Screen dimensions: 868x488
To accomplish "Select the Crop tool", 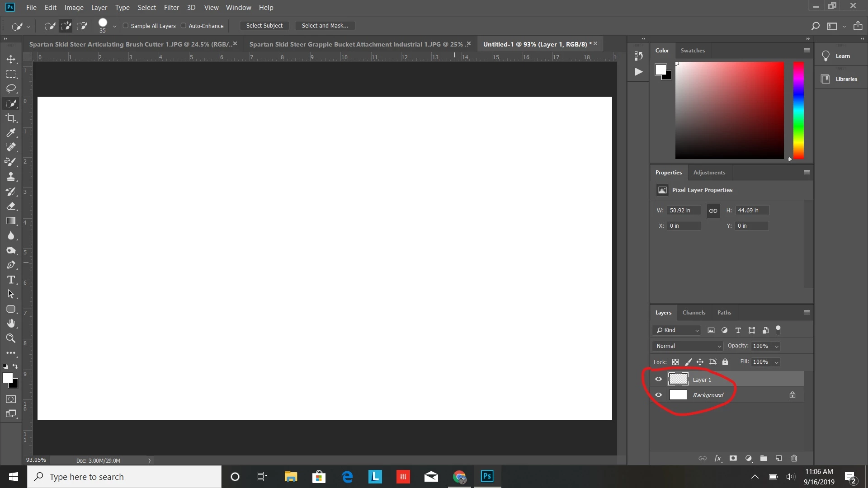I will click(11, 118).
